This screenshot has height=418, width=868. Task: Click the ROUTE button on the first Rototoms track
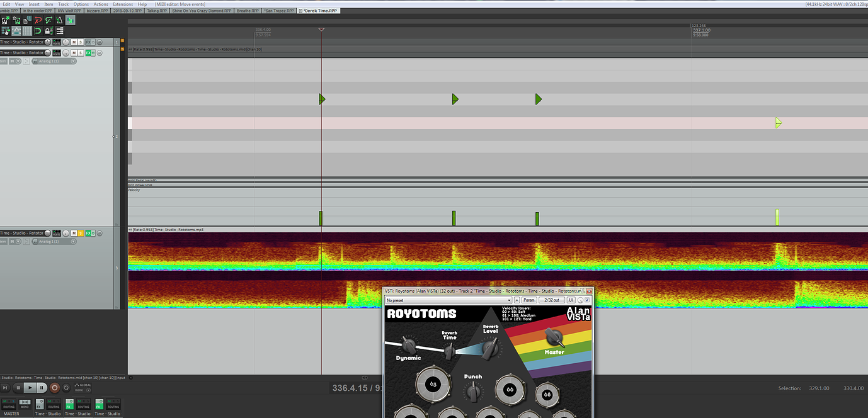[x=56, y=42]
